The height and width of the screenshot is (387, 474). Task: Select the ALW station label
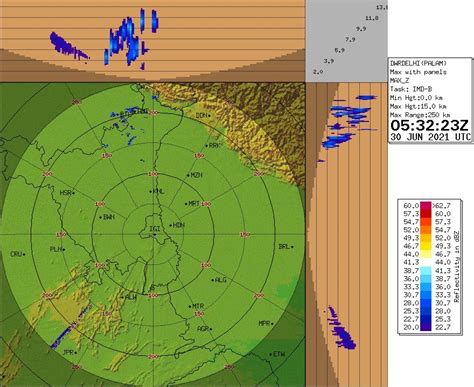131,297
